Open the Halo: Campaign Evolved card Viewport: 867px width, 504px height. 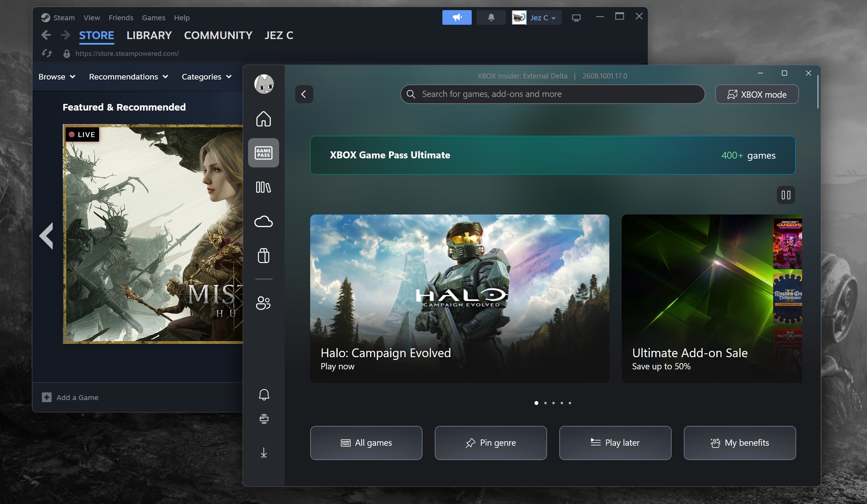(x=459, y=299)
